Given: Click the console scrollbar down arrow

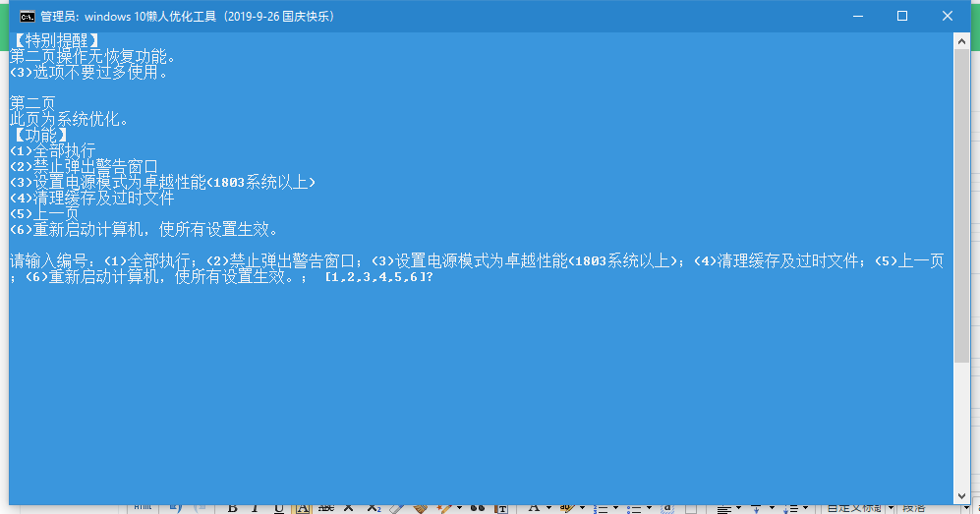Looking at the screenshot, I should 961,496.
